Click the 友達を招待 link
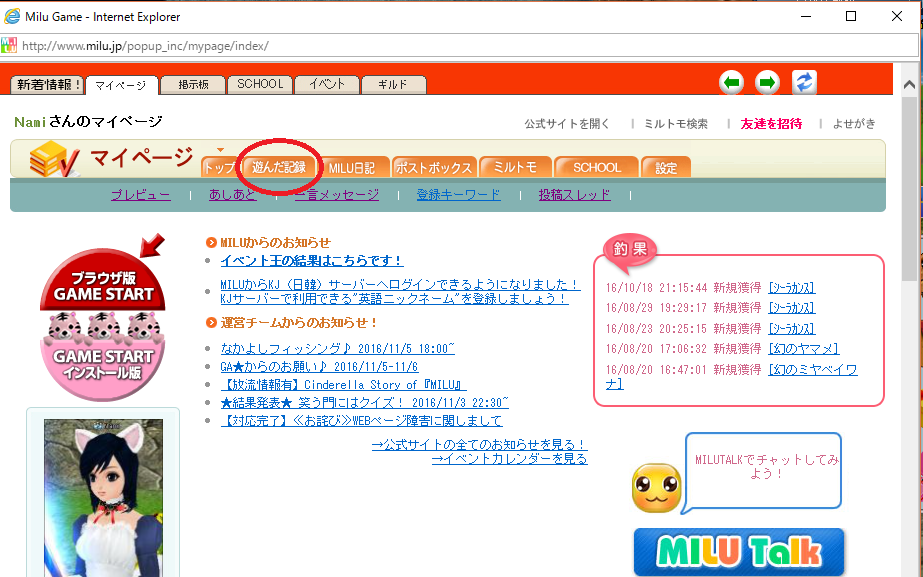 point(771,124)
